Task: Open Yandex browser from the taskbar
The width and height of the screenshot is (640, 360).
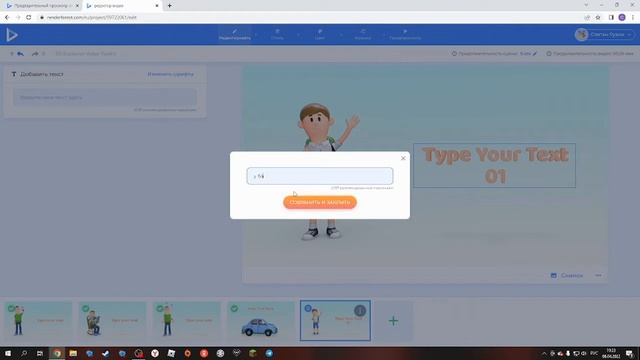Action: click(155, 353)
